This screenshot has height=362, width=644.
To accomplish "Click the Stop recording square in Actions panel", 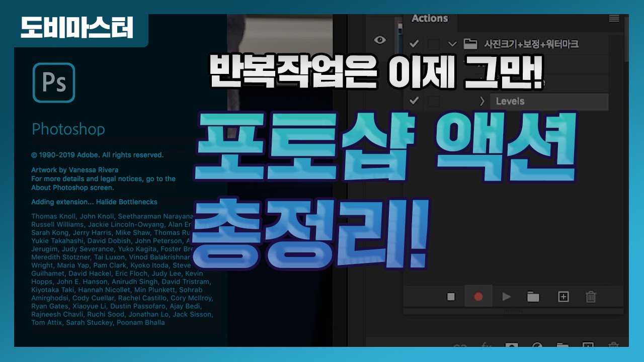I will [451, 297].
